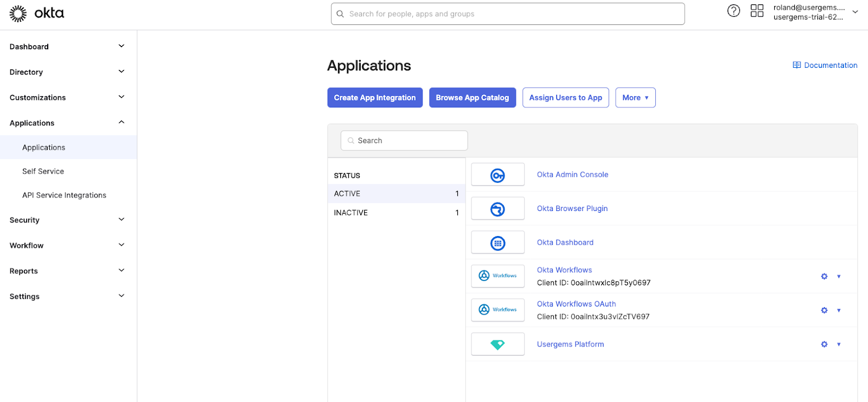Open dropdown arrow for Okta Workflows row
Viewport: 868px width, 402px height.
839,277
